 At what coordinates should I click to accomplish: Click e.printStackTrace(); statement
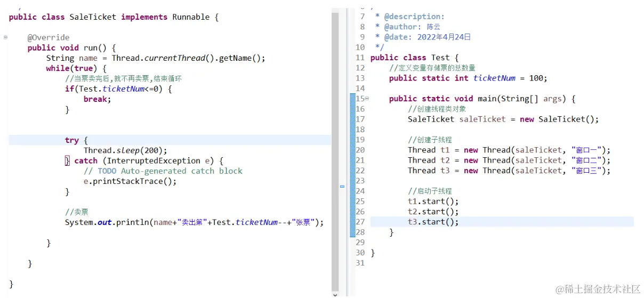[130, 181]
